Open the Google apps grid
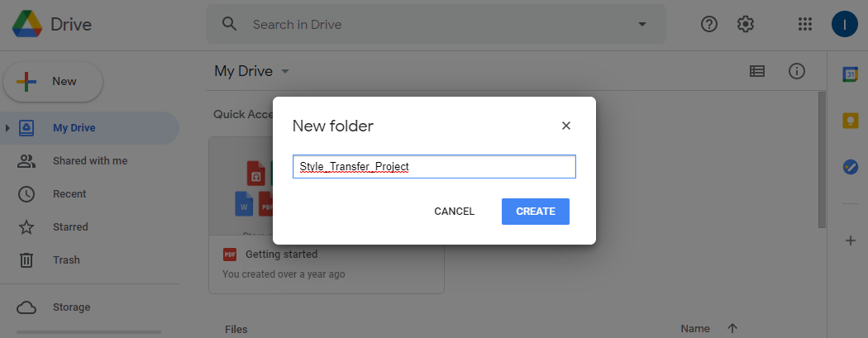This screenshot has height=338, width=868. tap(804, 24)
